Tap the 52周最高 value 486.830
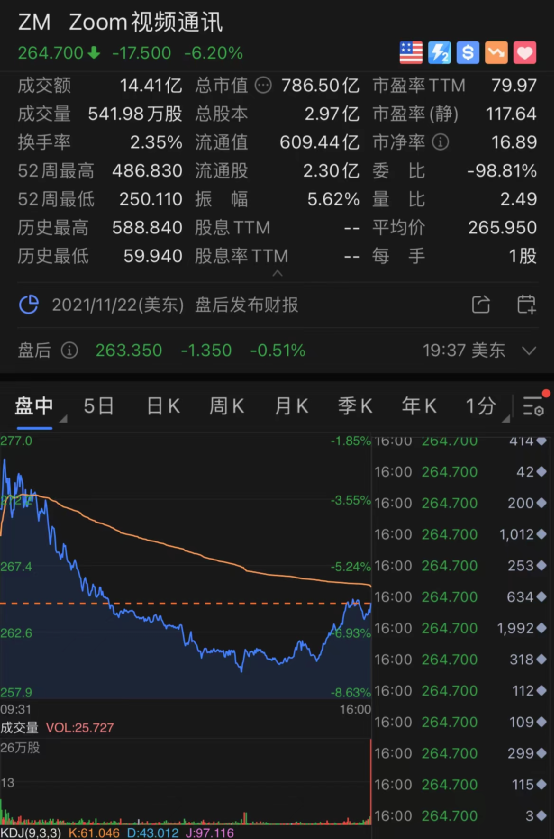Image resolution: width=554 pixels, height=839 pixels. click(x=147, y=171)
